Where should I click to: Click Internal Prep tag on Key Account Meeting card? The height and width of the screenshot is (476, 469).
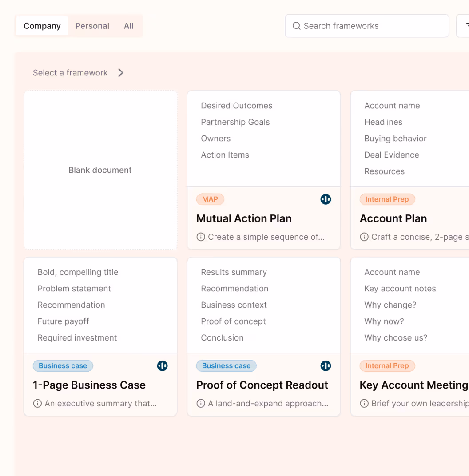click(x=387, y=366)
